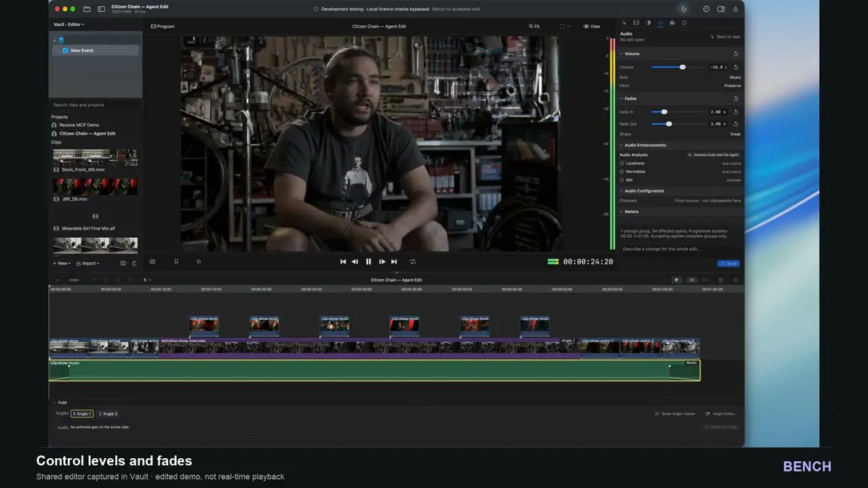The width and height of the screenshot is (868, 488).
Task: Jump to the end of the edit
Action: (394, 262)
